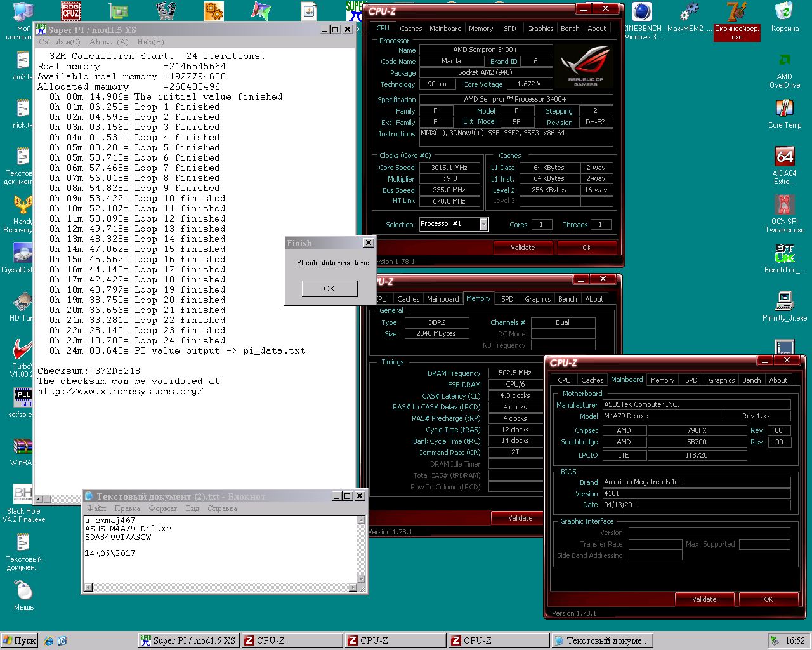Click Notepad vertical scrollbar down arrow
This screenshot has height=650, width=812.
(361, 580)
